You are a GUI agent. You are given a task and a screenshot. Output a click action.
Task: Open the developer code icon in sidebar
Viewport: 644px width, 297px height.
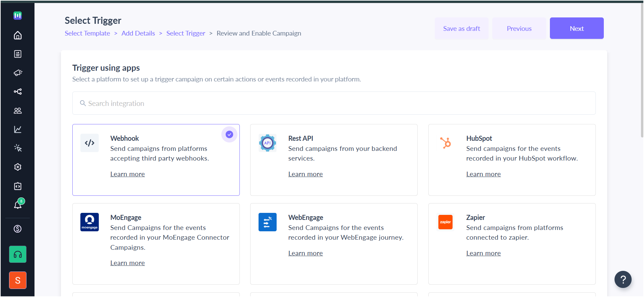[x=18, y=186]
